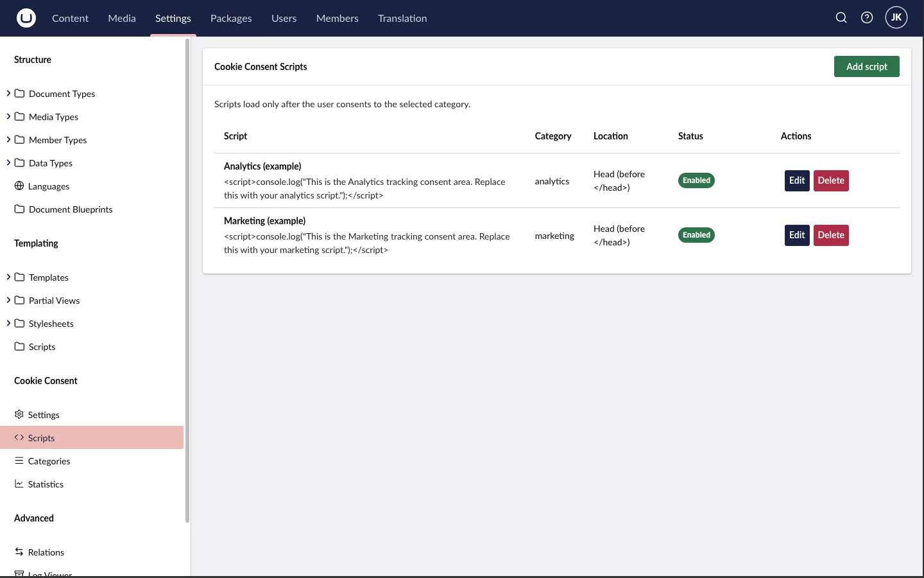Expand the Partial Views tree node
Image resolution: width=924 pixels, height=578 pixels.
(8, 301)
